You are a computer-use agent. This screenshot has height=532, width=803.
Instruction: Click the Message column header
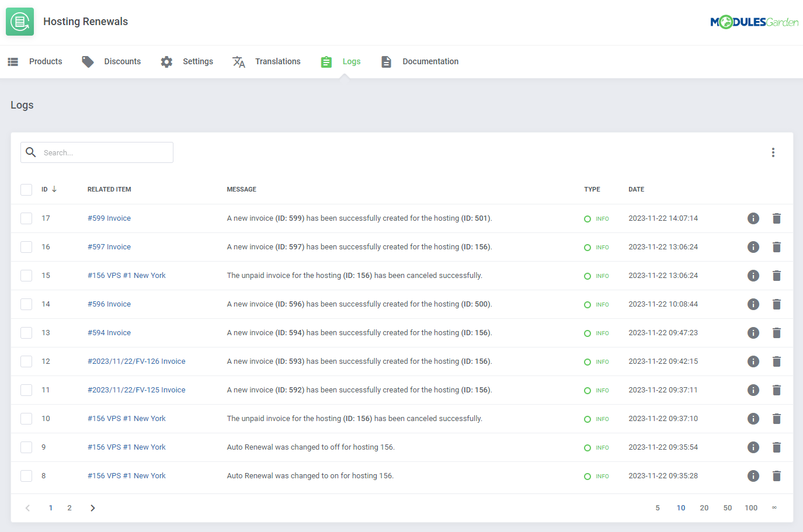click(x=242, y=189)
